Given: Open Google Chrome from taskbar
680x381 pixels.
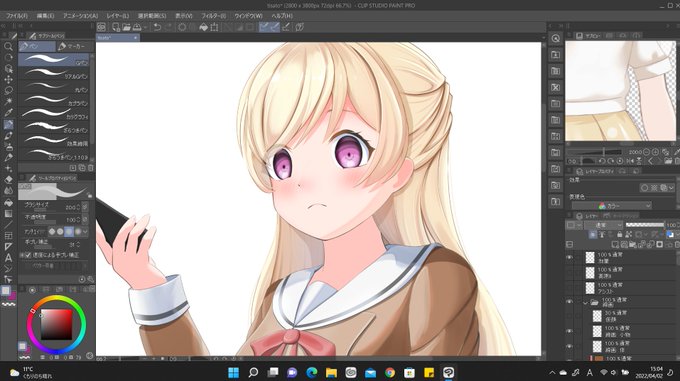Looking at the screenshot, I should point(389,372).
